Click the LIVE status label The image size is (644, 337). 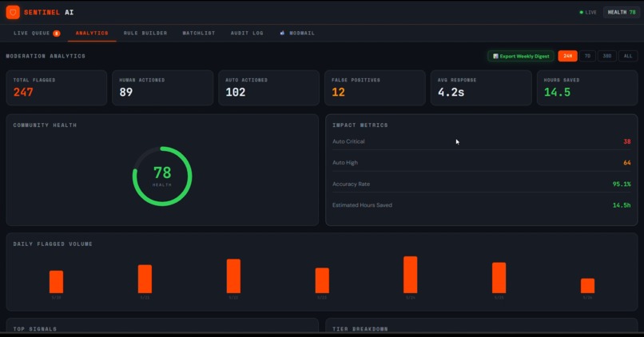pyautogui.click(x=591, y=12)
